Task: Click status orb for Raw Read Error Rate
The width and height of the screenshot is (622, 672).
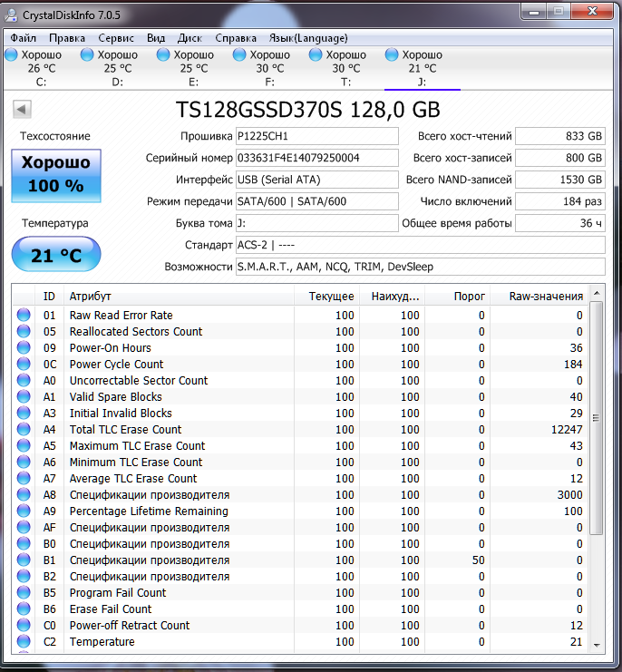Action: [x=24, y=315]
